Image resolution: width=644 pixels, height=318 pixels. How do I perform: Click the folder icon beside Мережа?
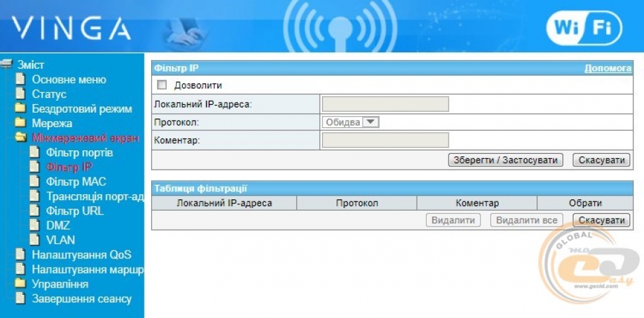click(x=20, y=123)
